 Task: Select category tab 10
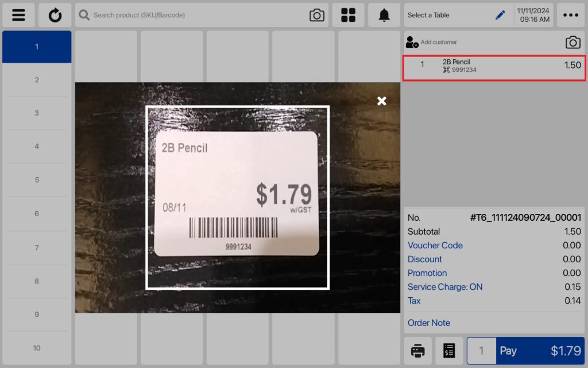point(37,348)
